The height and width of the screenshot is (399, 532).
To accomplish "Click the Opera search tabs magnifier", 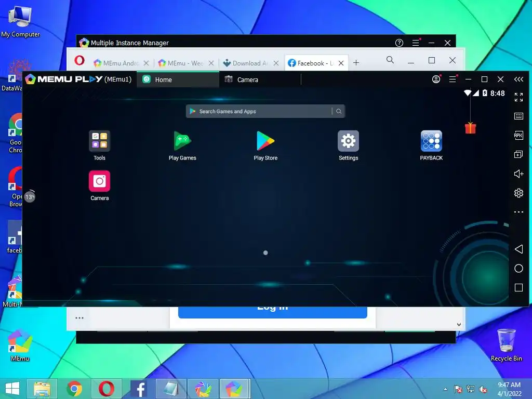I will (390, 60).
